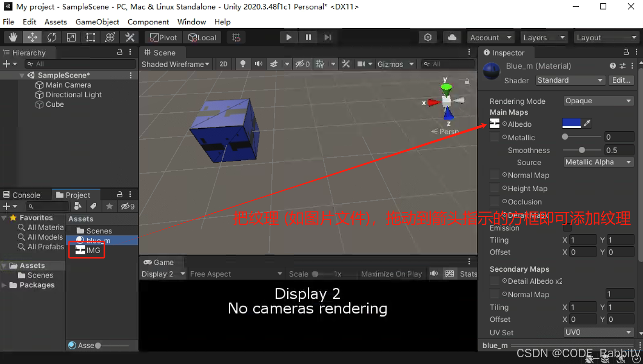Toggle scene lighting bulb icon
The width and height of the screenshot is (643, 364).
tap(243, 64)
